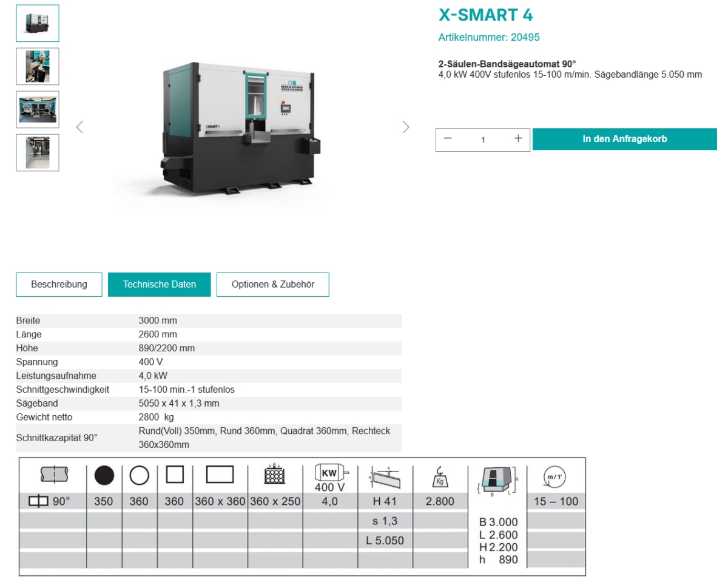Click the Kg weight icon
The height and width of the screenshot is (579, 728).
point(440,476)
